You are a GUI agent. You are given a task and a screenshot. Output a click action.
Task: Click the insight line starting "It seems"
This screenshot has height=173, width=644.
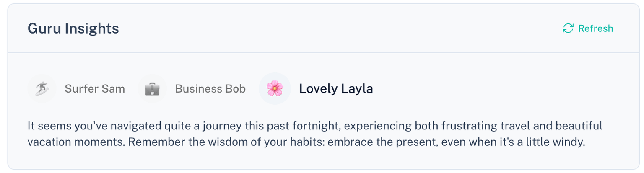pos(314,126)
